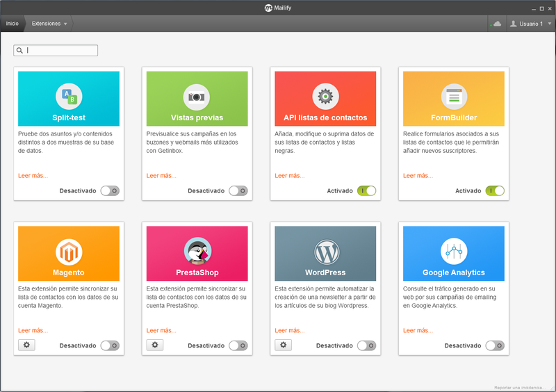Image resolution: width=556 pixels, height=392 pixels.
Task: Enable the Vistas previas toggle
Action: pyautogui.click(x=238, y=191)
